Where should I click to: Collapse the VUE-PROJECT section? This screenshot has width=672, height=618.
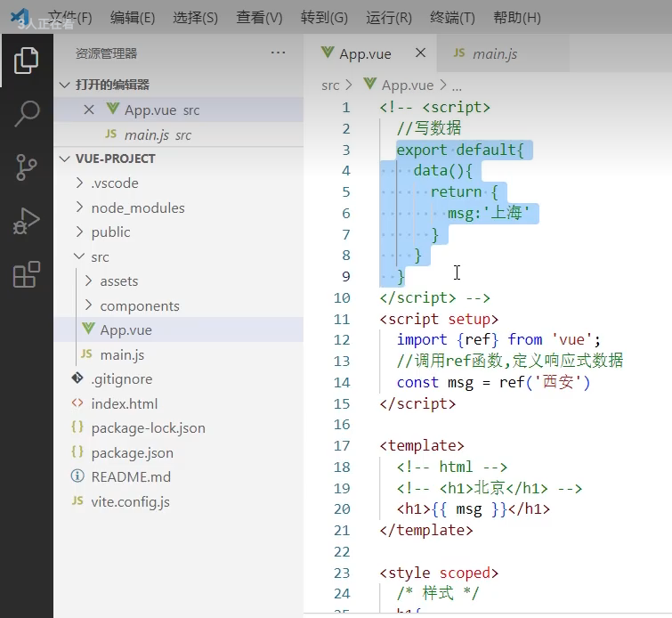point(179,159)
